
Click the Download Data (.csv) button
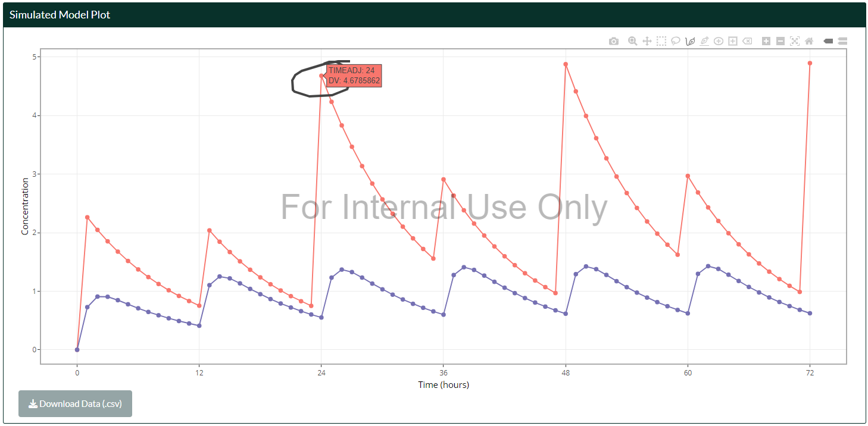click(x=75, y=404)
